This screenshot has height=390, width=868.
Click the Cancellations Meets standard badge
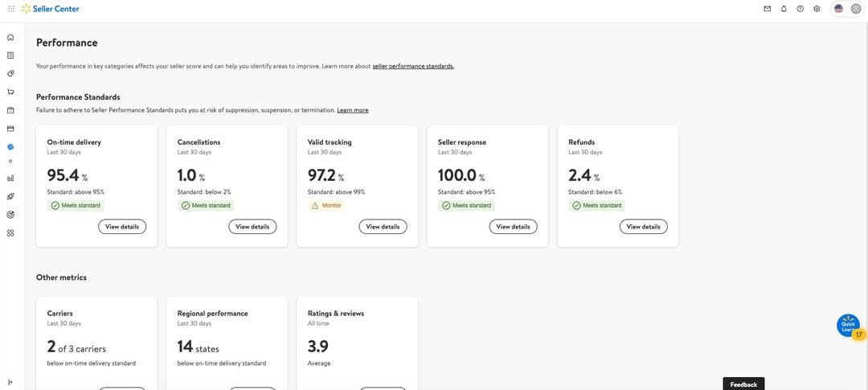pyautogui.click(x=206, y=206)
